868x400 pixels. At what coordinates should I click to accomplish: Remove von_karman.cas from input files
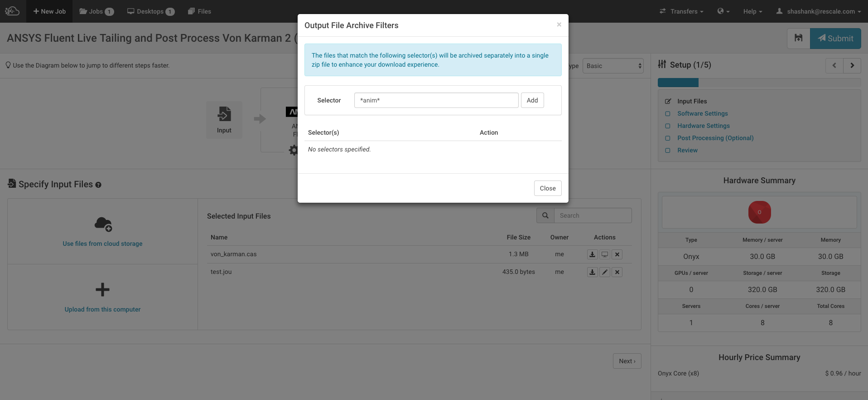tap(617, 254)
